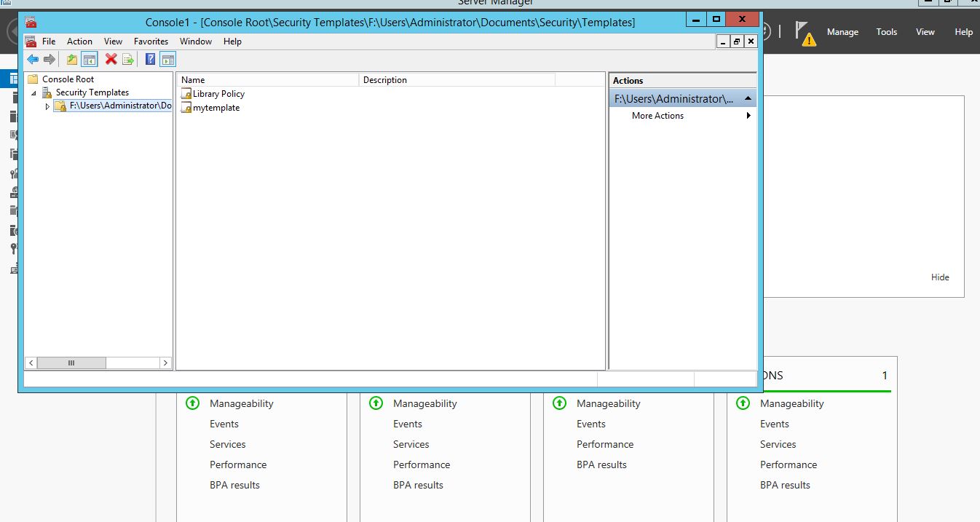Click the red Delete X icon

pyautogui.click(x=111, y=60)
